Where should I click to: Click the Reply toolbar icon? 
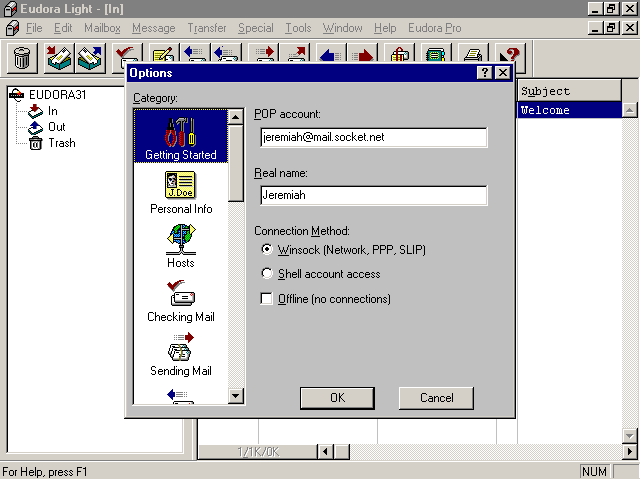[x=194, y=54]
